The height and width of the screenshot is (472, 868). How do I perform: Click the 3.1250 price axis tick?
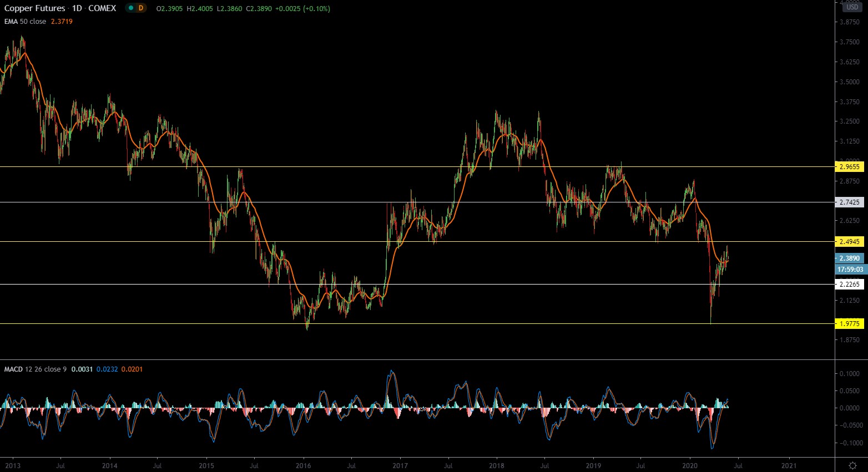[850, 141]
